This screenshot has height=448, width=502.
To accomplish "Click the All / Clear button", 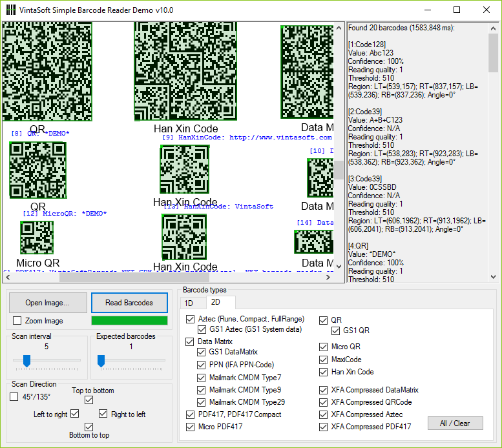I will 455,423.
